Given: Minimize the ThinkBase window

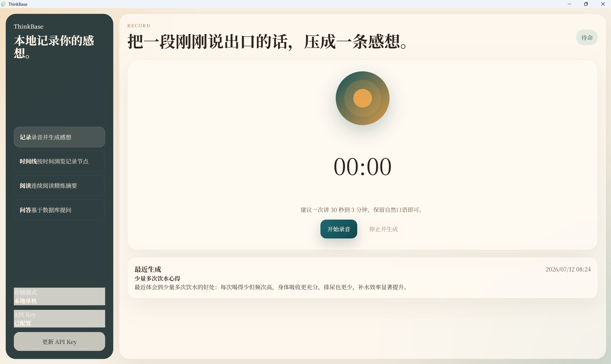Looking at the screenshot, I should [x=569, y=4].
